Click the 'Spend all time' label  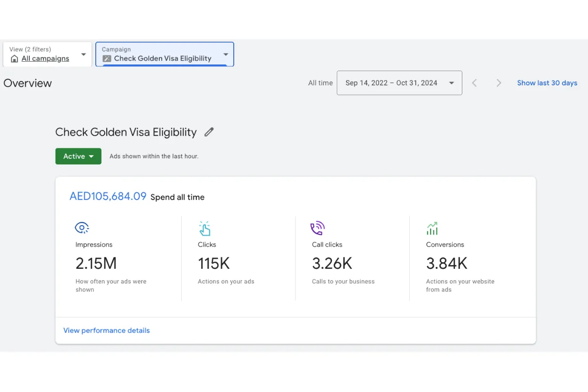point(177,197)
